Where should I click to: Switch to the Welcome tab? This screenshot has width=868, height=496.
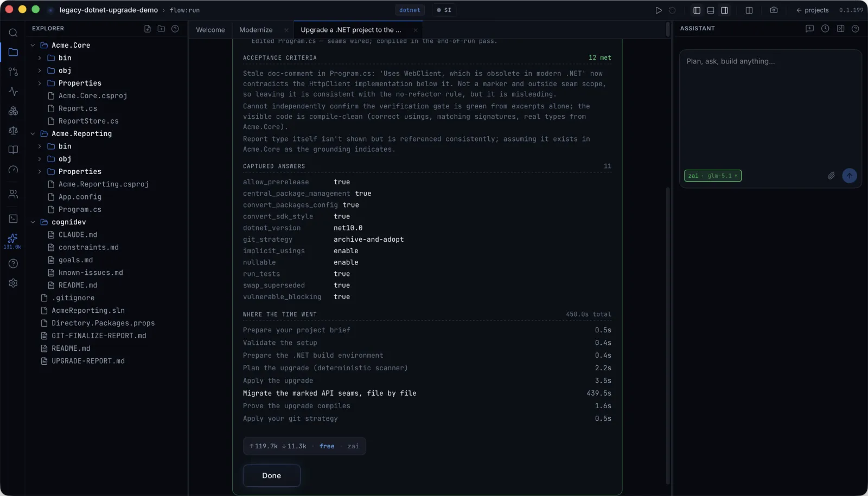pyautogui.click(x=210, y=30)
